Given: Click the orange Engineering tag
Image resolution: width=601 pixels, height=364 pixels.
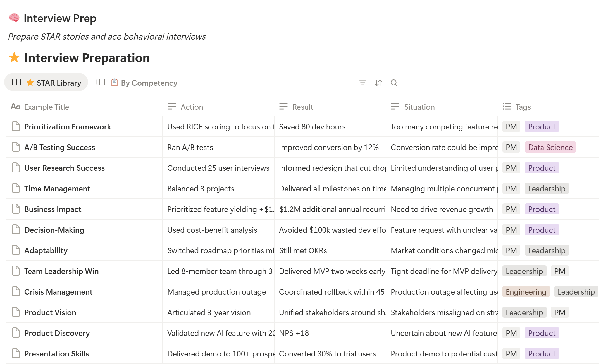Looking at the screenshot, I should (x=526, y=292).
